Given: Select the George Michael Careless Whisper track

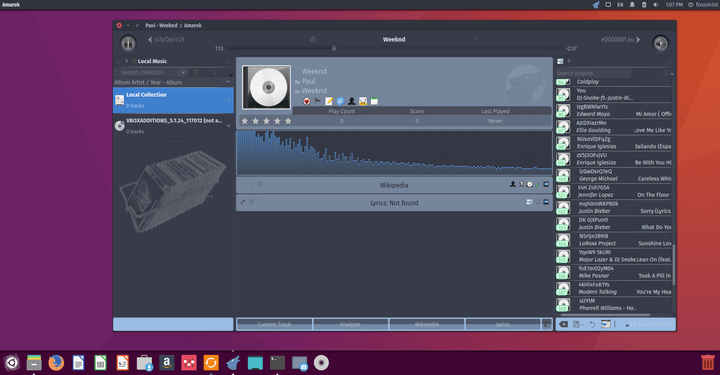Looking at the screenshot, I should pyautogui.click(x=613, y=175).
